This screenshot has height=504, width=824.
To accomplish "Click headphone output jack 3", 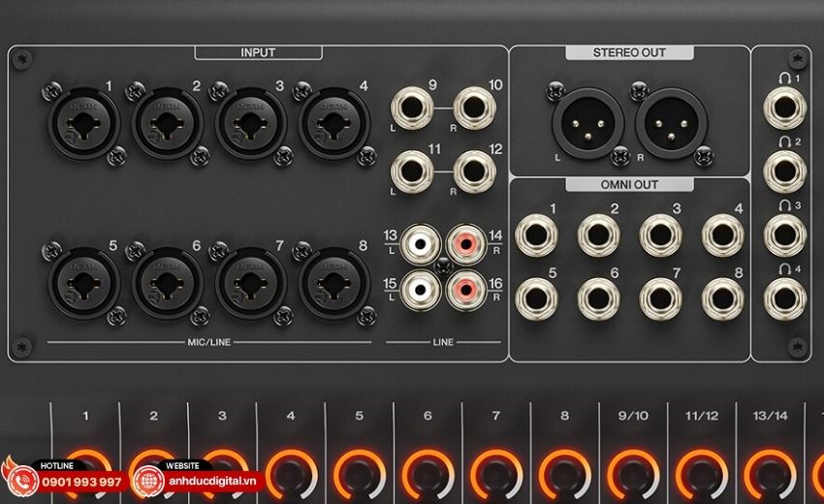I will pyautogui.click(x=784, y=235).
